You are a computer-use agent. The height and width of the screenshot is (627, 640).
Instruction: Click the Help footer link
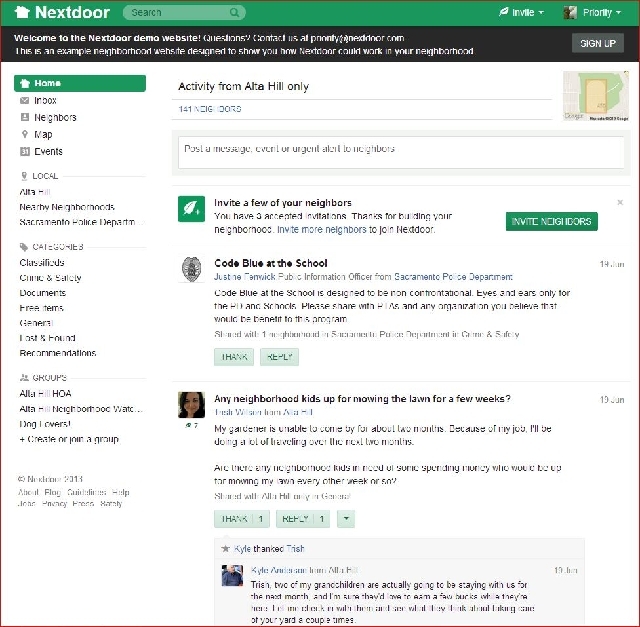pos(120,492)
